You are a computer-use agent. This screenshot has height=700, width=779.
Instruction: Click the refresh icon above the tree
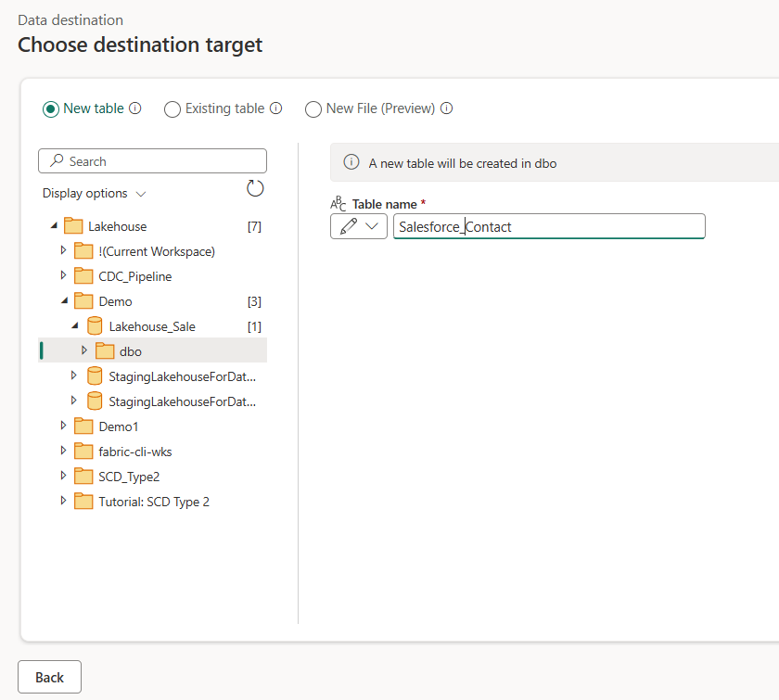click(x=255, y=188)
